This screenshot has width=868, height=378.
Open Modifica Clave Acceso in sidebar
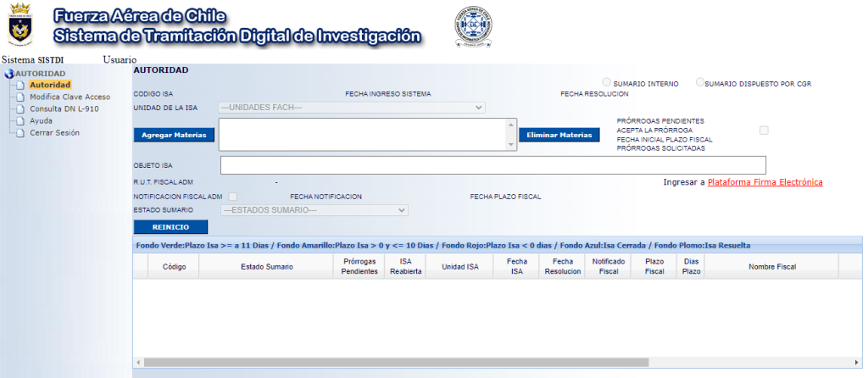[x=70, y=97]
